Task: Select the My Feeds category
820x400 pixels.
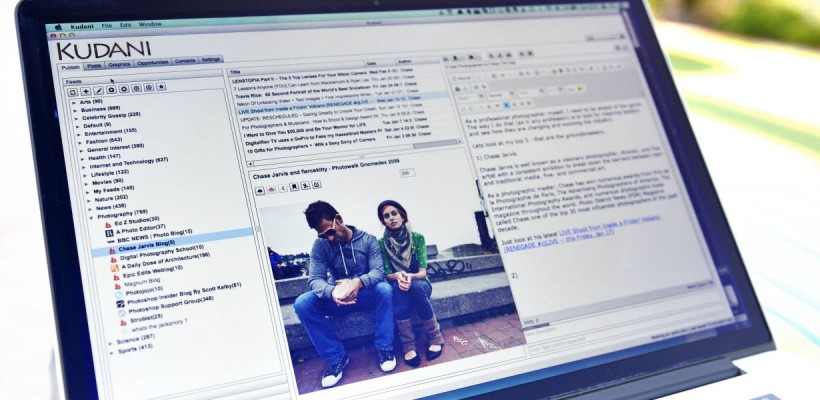Action: [x=113, y=189]
